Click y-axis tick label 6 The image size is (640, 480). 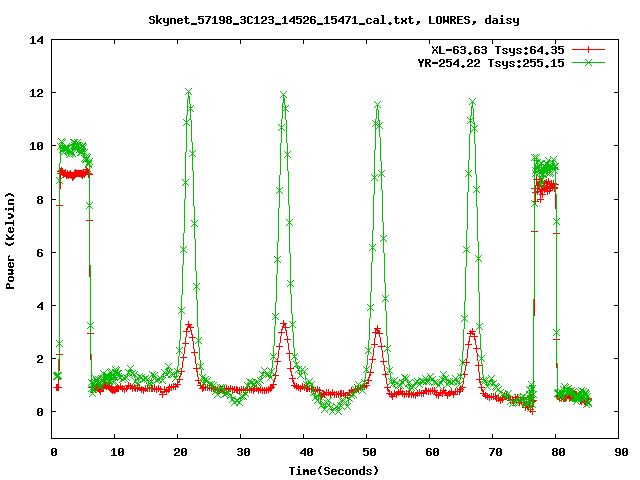[40, 253]
